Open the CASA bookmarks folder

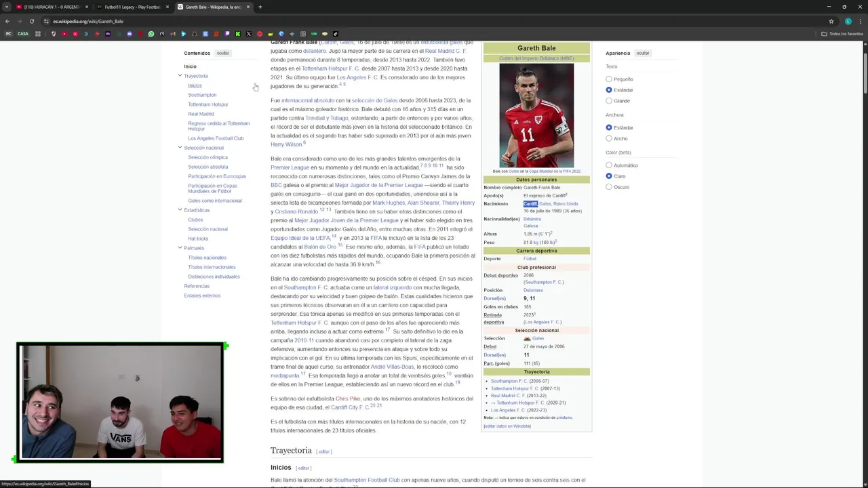click(x=23, y=34)
